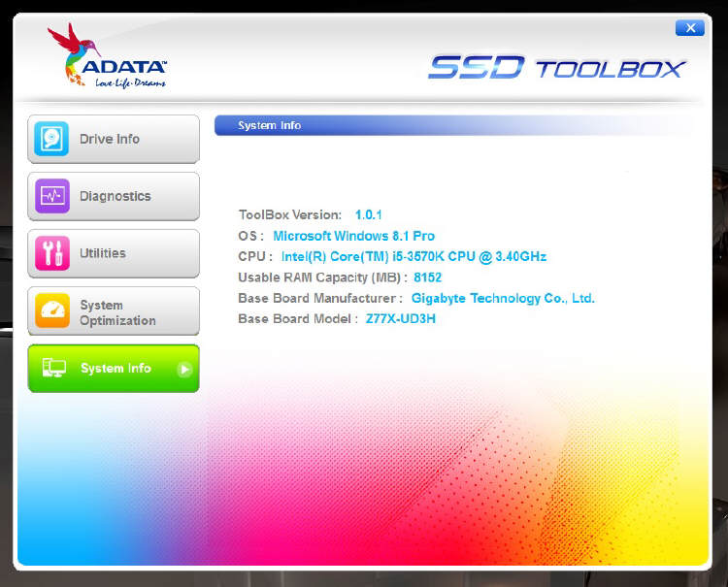Click the purple Diagnostics waveform icon

point(52,196)
